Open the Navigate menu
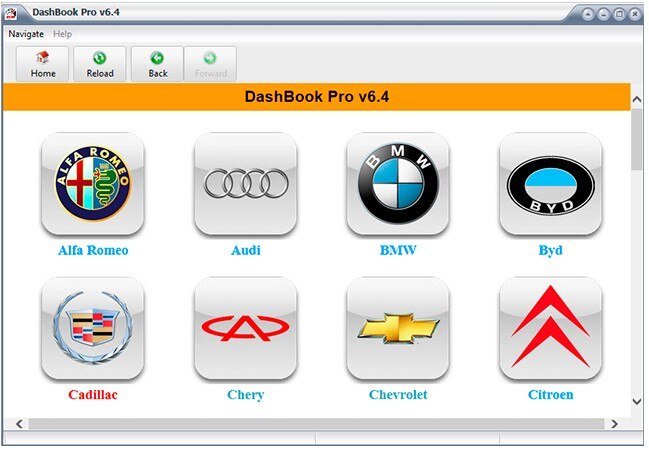The image size is (649, 452). coord(26,34)
